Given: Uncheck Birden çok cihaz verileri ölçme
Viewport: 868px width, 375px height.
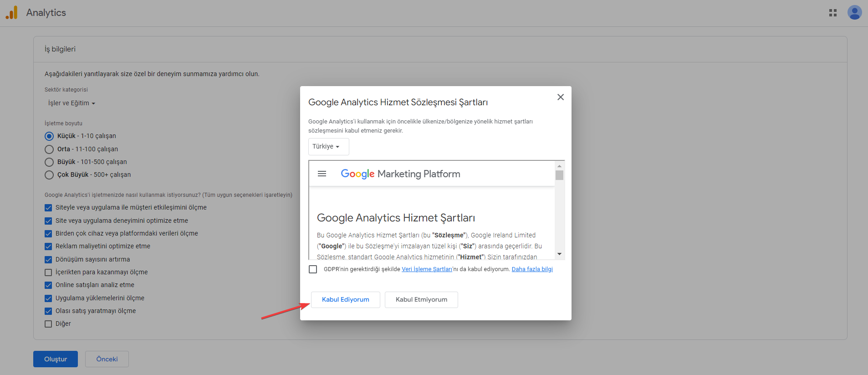Looking at the screenshot, I should [48, 234].
